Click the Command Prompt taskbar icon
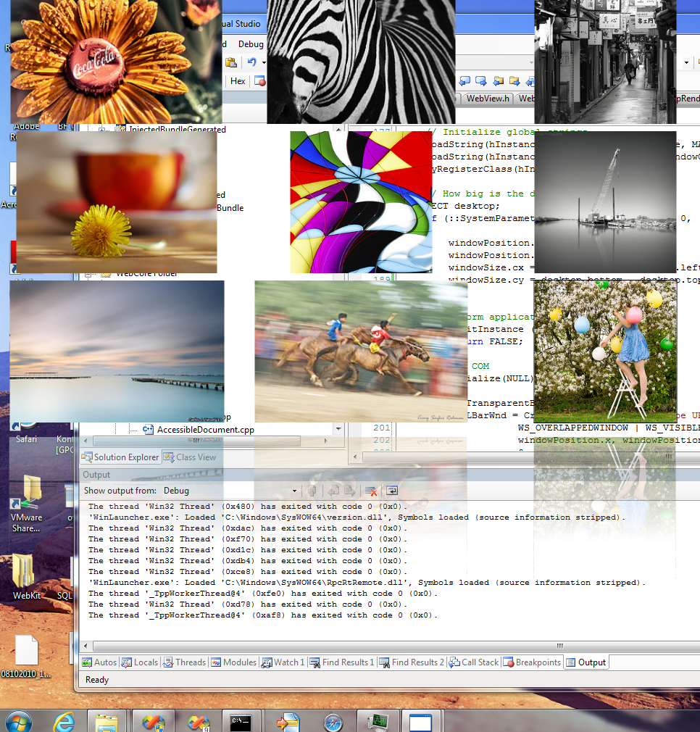 (x=241, y=722)
